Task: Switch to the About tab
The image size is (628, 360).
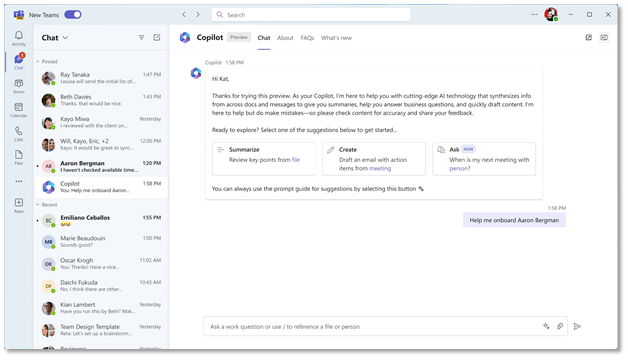Action: pyautogui.click(x=285, y=38)
